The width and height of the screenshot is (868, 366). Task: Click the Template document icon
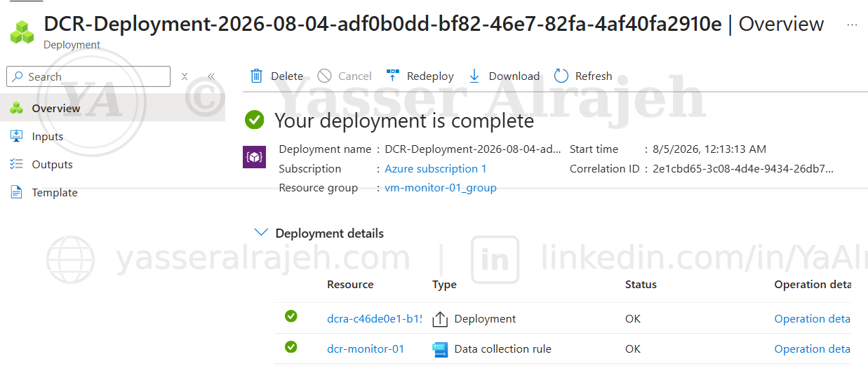click(17, 192)
